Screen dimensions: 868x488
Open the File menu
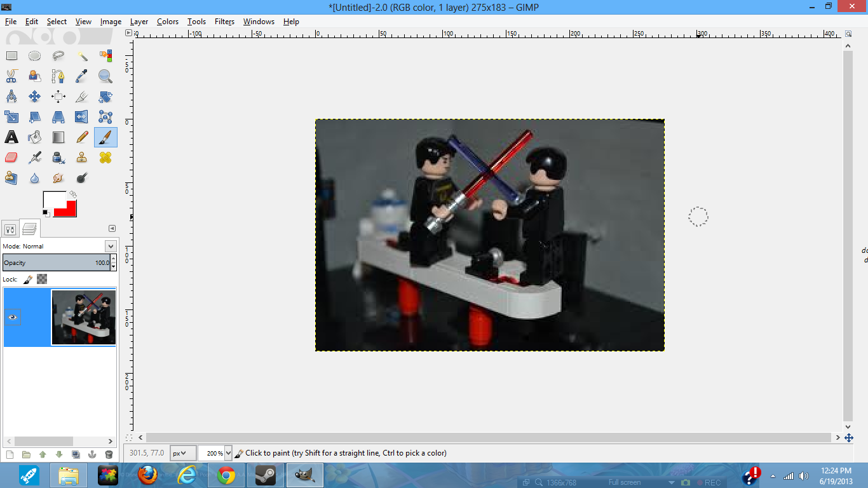tap(11, 22)
